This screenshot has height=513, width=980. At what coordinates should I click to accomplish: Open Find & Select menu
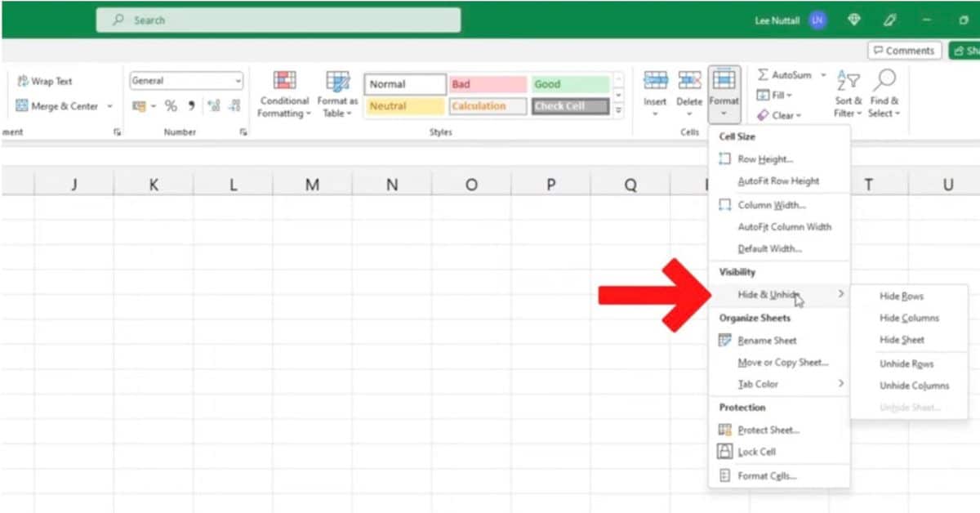tap(884, 95)
